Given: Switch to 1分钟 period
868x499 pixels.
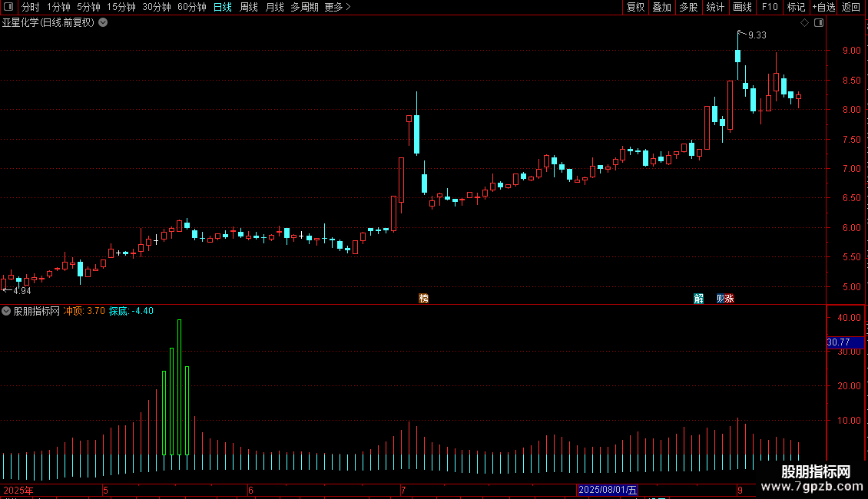Looking at the screenshot, I should tap(58, 7).
